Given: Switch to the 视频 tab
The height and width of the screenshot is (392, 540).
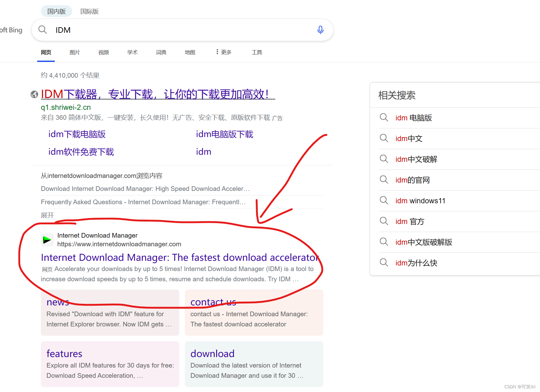Looking at the screenshot, I should (x=104, y=52).
